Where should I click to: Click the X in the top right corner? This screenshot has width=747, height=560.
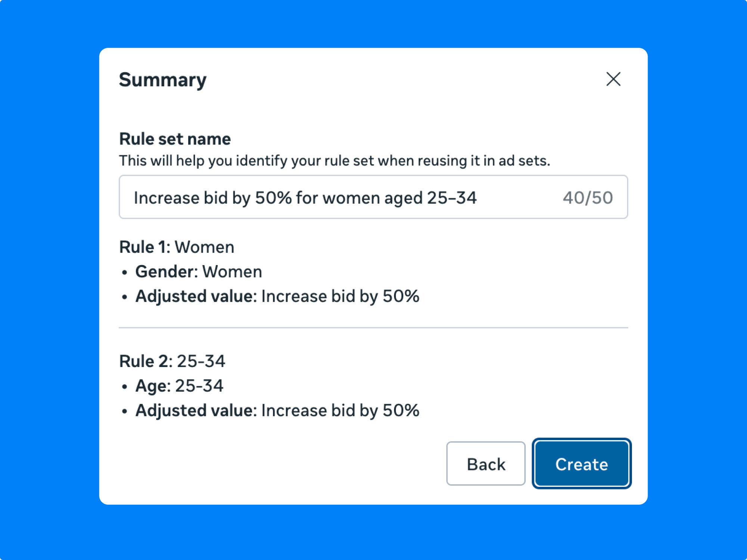(613, 79)
